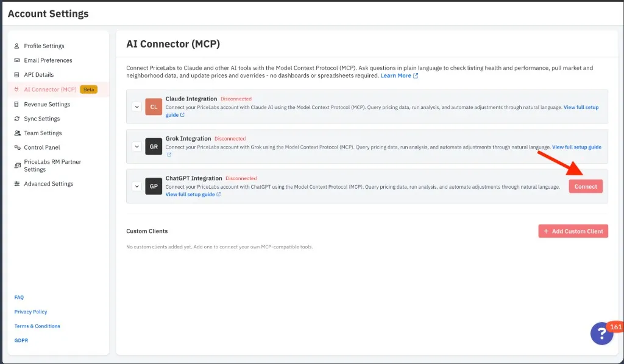Click the AI Connector plug icon
The width and height of the screenshot is (624, 364).
pos(16,89)
